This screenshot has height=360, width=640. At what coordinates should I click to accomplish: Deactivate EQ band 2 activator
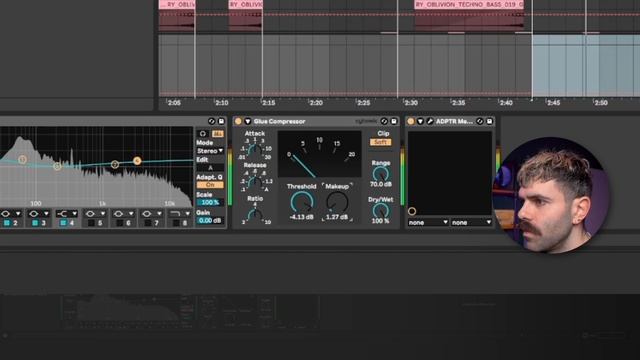[7, 223]
